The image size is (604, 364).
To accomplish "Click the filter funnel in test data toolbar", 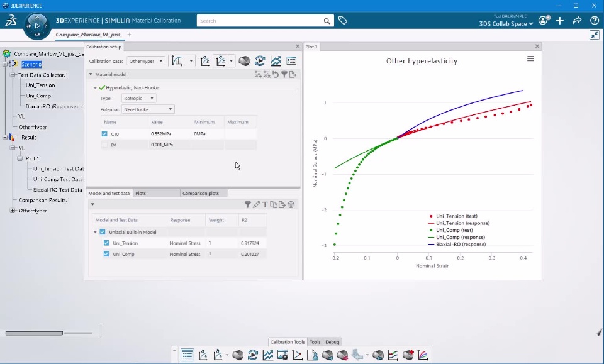I will 248,205.
